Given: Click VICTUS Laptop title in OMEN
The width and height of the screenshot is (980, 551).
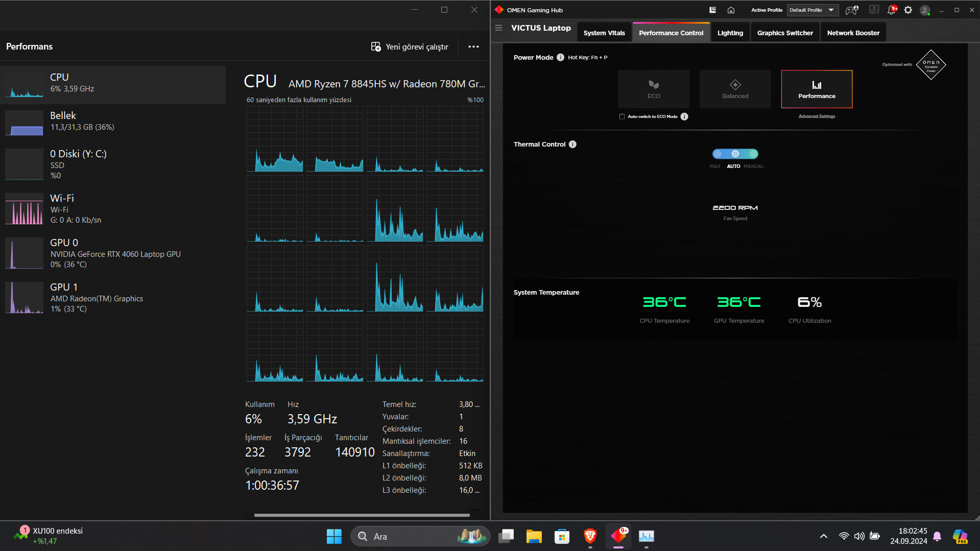Looking at the screenshot, I should 541,28.
